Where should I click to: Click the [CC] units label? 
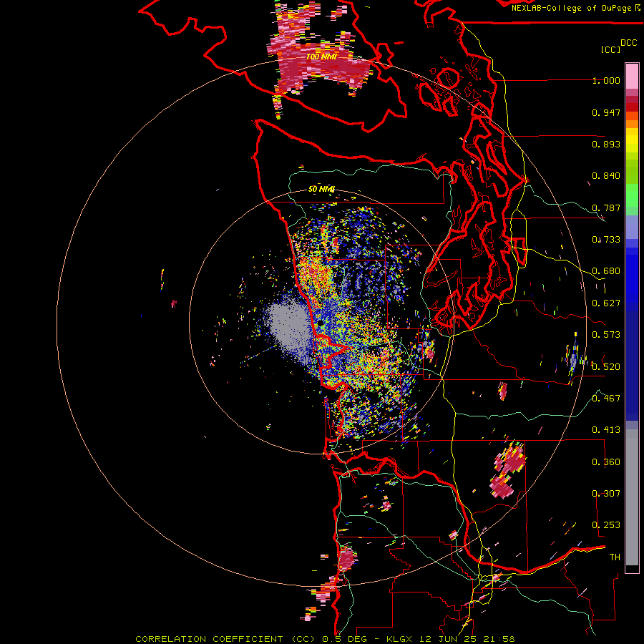[611, 49]
